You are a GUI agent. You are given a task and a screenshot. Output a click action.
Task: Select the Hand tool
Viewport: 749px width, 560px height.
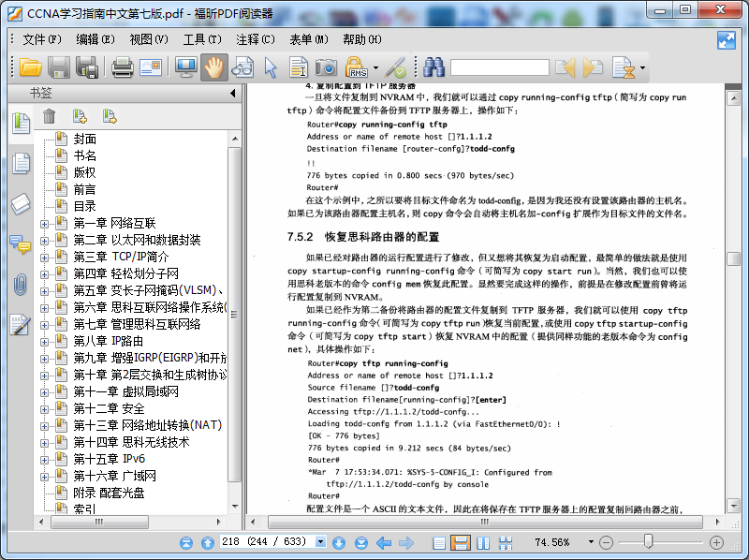pyautogui.click(x=214, y=67)
